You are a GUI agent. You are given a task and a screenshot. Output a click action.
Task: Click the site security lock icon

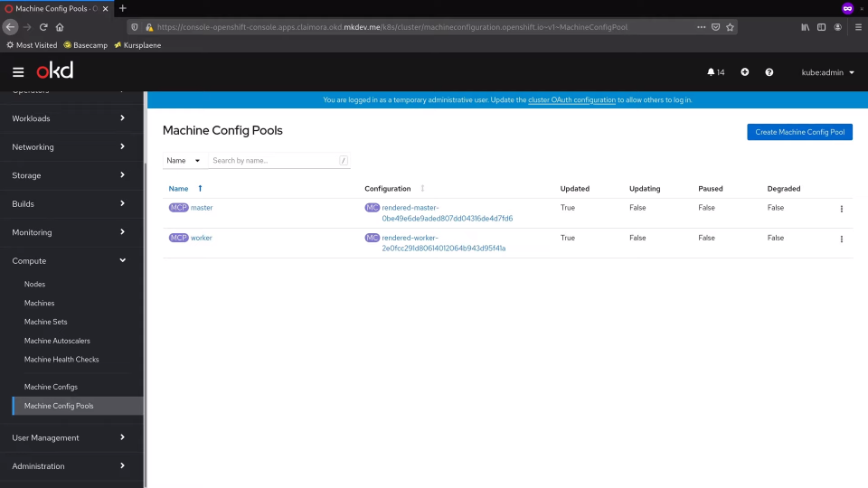click(x=149, y=26)
